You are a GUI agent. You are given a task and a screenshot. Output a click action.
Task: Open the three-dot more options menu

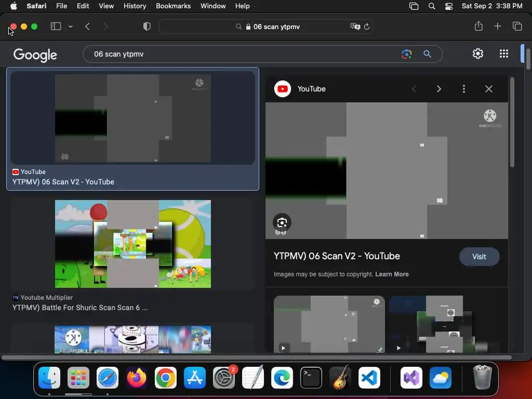click(464, 89)
